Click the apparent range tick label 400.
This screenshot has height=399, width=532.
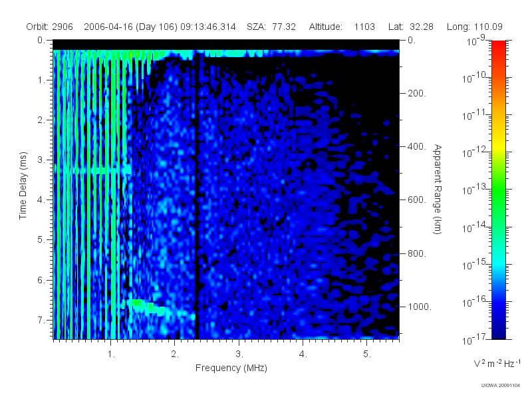coord(417,146)
